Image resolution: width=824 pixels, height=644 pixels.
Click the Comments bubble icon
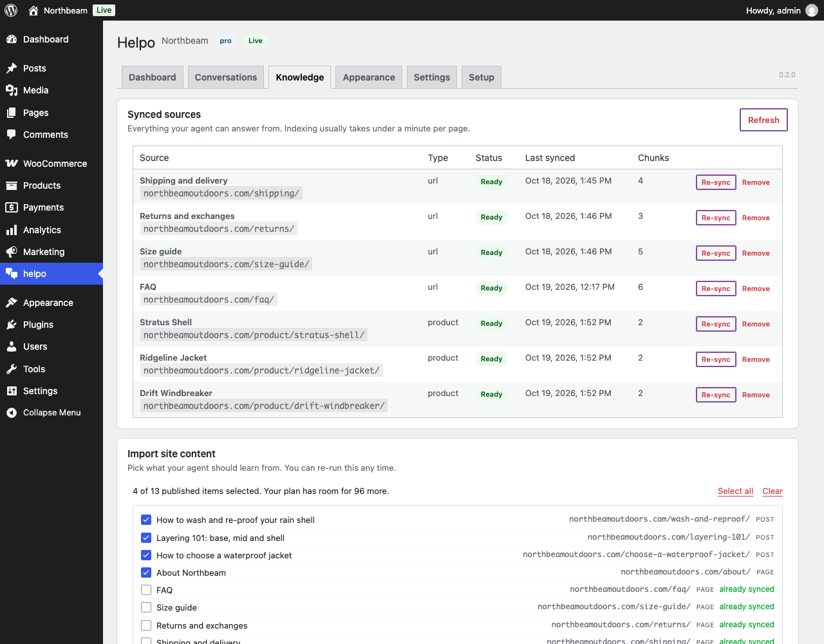click(12, 135)
